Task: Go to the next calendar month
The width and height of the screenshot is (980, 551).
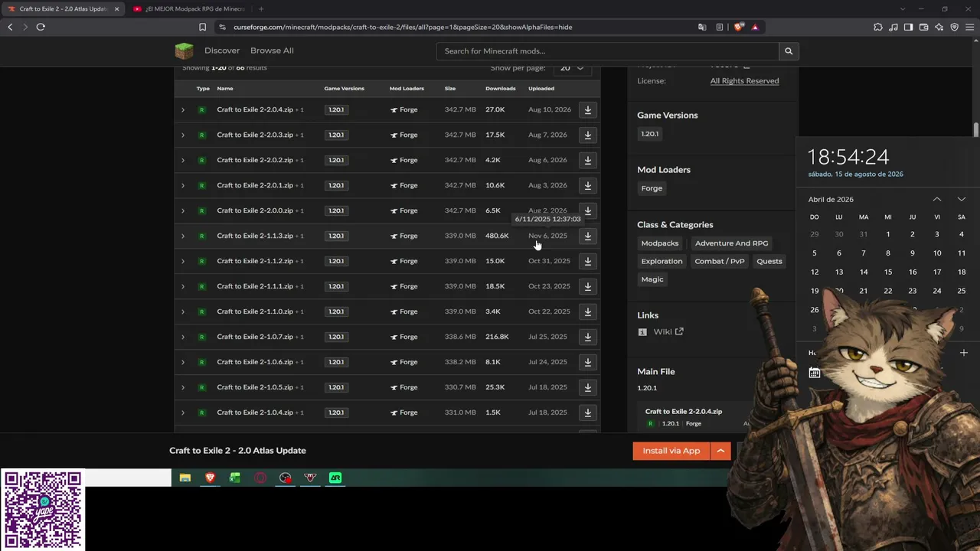Action: [962, 199]
